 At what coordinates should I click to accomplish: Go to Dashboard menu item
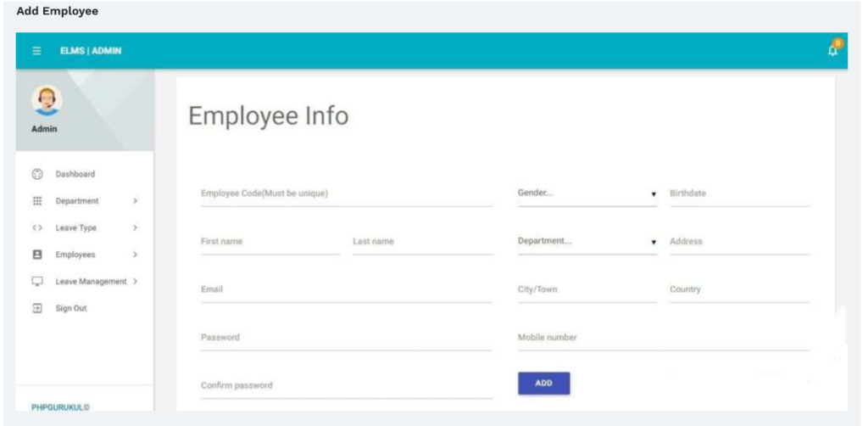point(75,174)
